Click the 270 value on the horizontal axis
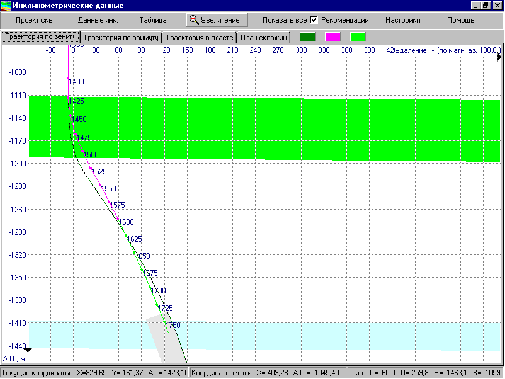The width and height of the screenshot is (505, 379). [278, 50]
